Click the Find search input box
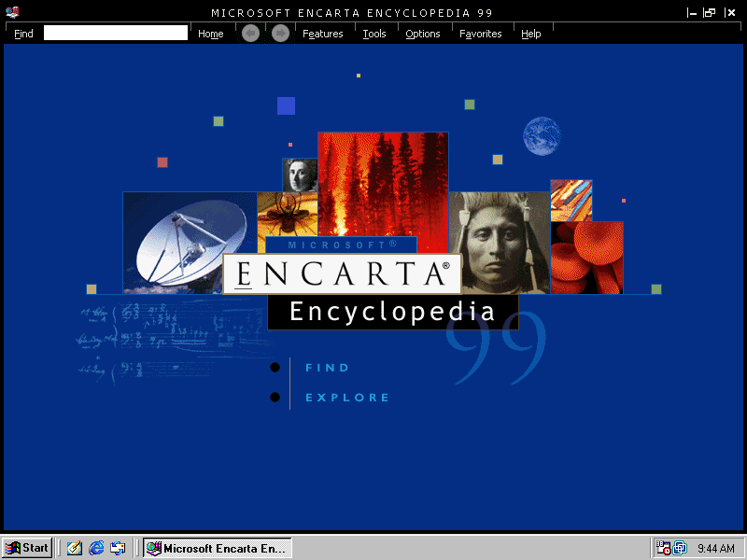Image resolution: width=747 pixels, height=560 pixels. (115, 32)
